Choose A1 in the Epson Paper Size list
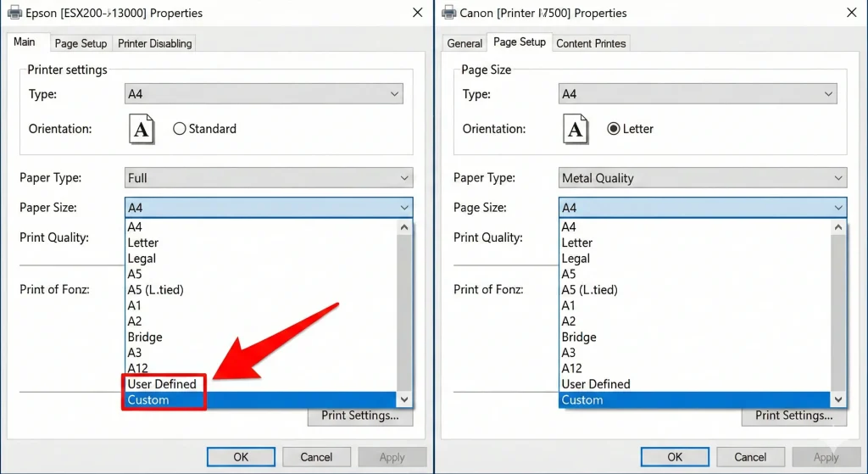The height and width of the screenshot is (474, 868). coord(261,305)
